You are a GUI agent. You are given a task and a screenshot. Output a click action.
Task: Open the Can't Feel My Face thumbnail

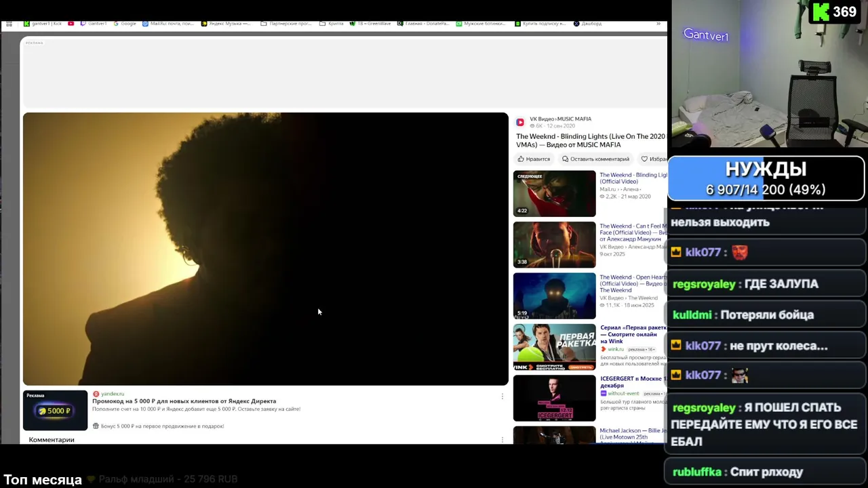pos(554,245)
